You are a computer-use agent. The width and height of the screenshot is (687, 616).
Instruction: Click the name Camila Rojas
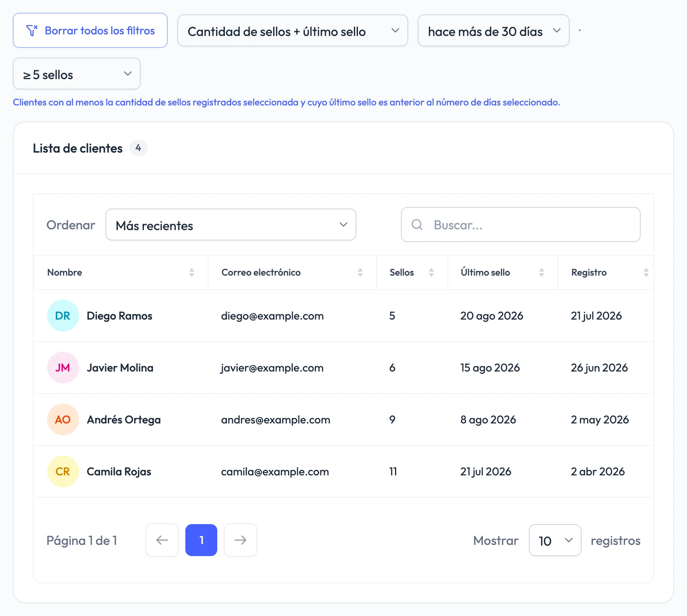(x=119, y=472)
